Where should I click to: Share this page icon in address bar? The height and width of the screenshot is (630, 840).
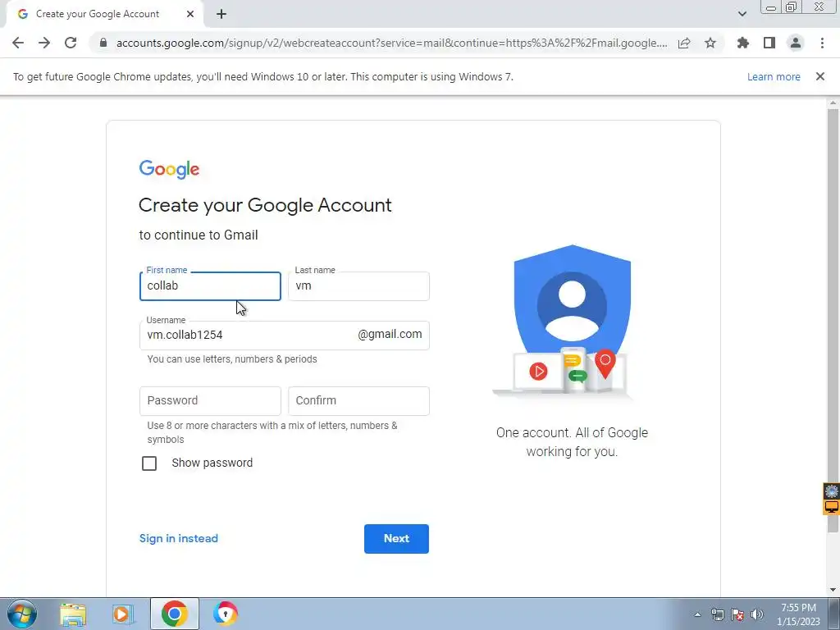684,43
